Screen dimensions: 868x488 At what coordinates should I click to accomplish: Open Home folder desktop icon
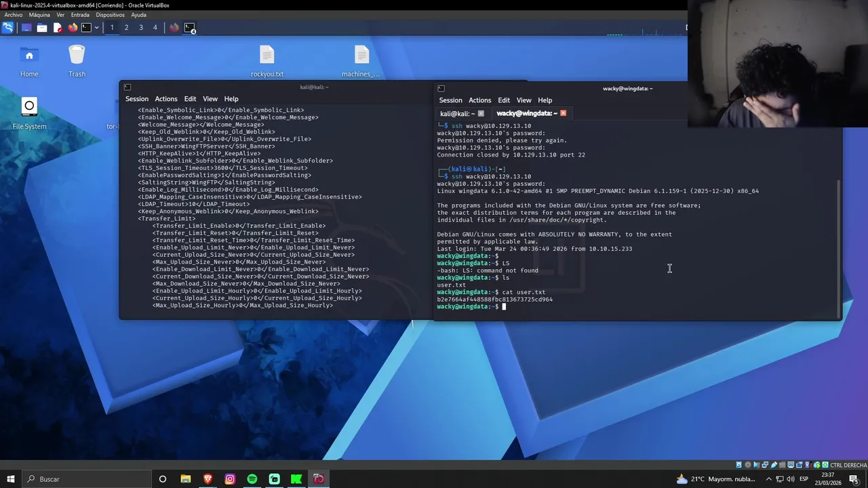tap(29, 61)
